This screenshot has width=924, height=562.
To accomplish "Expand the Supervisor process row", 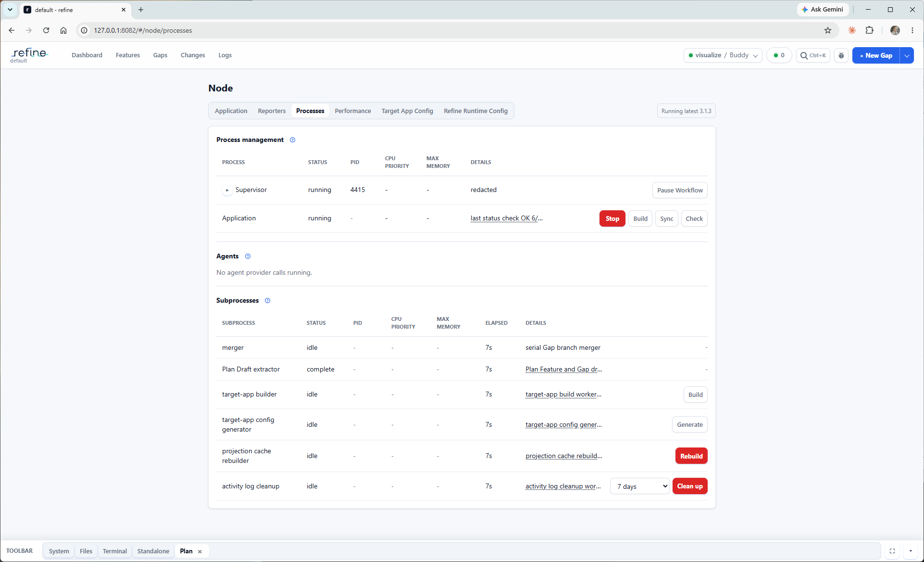I will (227, 190).
